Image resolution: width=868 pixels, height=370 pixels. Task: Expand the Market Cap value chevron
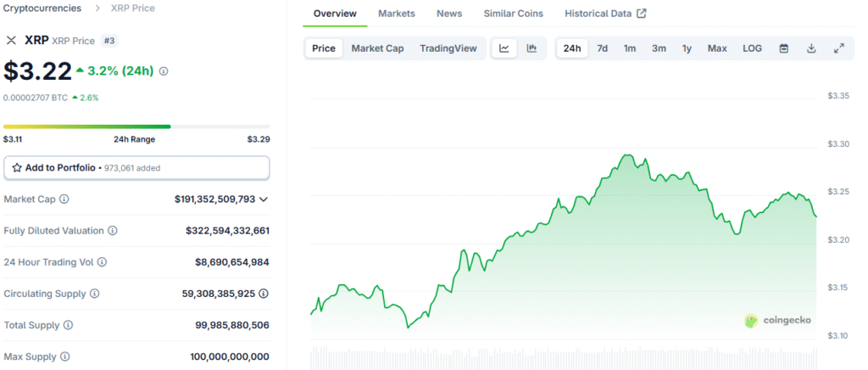[264, 199]
